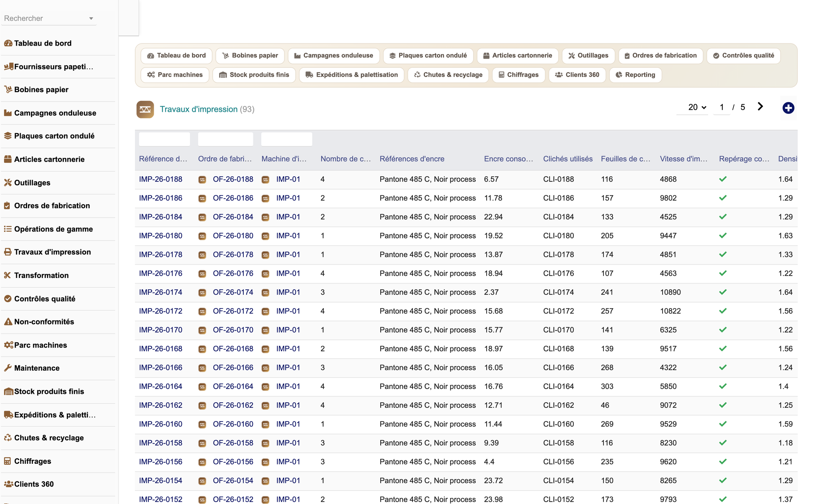Switch to Plaques carton ondulé top tab

(x=428, y=56)
